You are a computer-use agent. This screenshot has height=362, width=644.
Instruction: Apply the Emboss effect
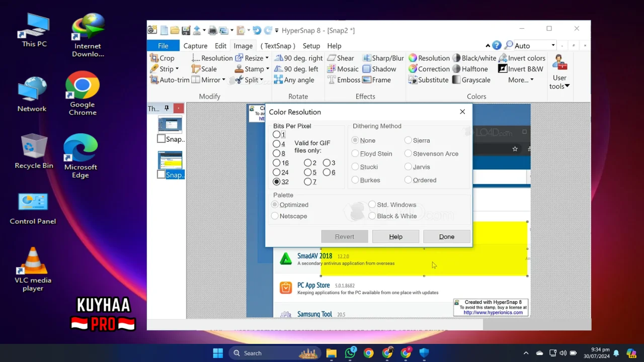click(x=344, y=80)
